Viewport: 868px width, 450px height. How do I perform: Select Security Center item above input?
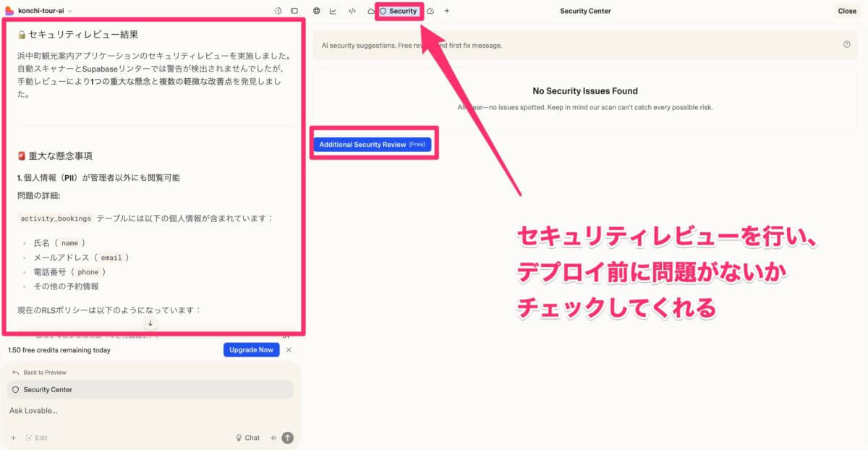[48, 389]
